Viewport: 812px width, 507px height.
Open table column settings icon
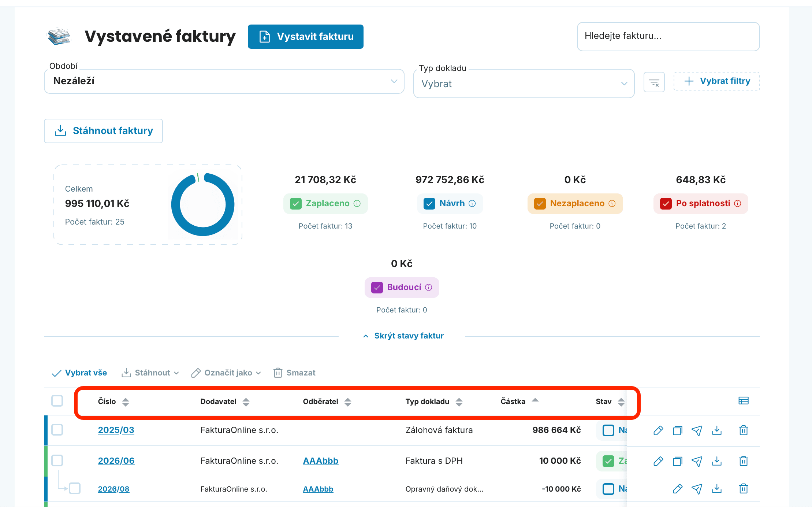[743, 401]
